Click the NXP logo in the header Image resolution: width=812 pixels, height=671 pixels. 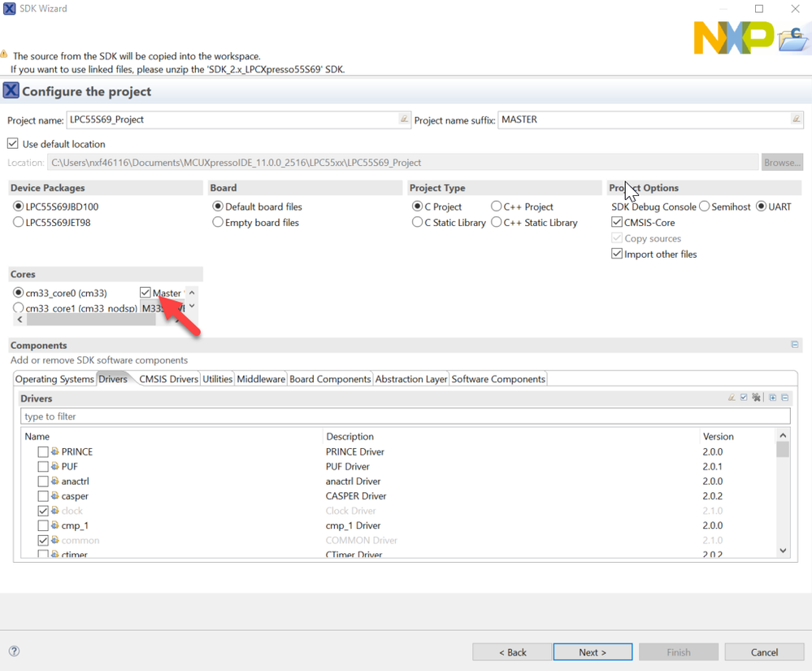[x=733, y=37]
